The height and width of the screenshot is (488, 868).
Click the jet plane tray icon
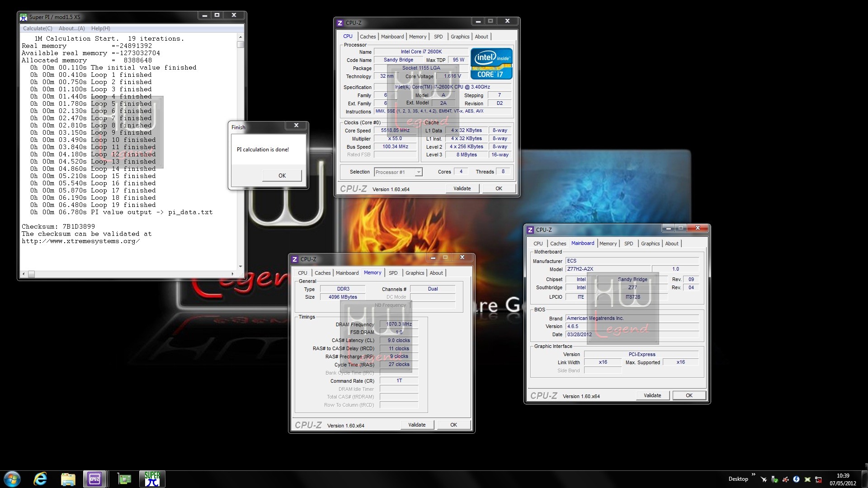pos(764,479)
